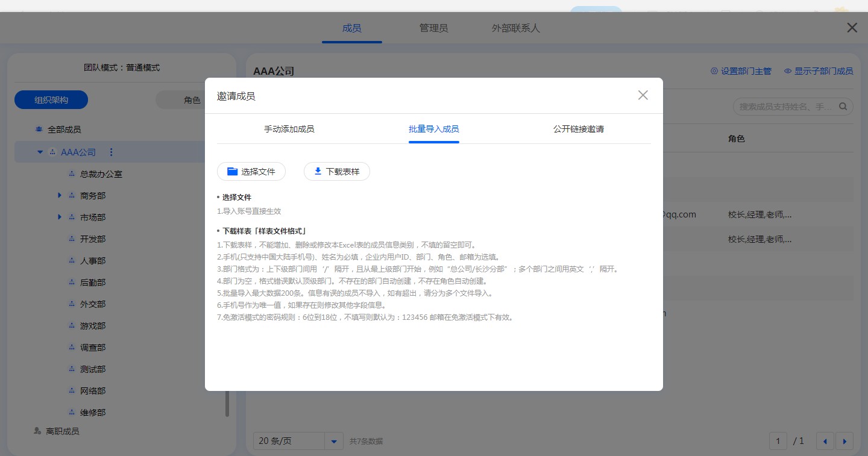Click 设置部门主管 link
Image resolution: width=868 pixels, height=456 pixels.
[x=741, y=71]
